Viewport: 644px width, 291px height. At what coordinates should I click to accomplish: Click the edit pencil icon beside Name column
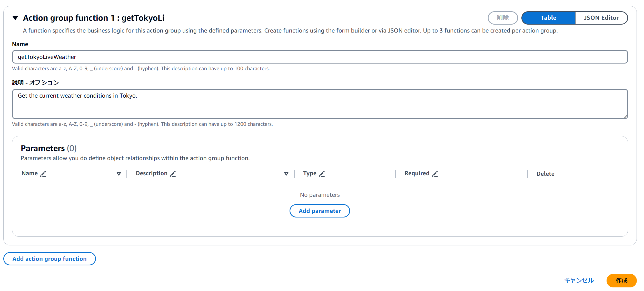43,174
